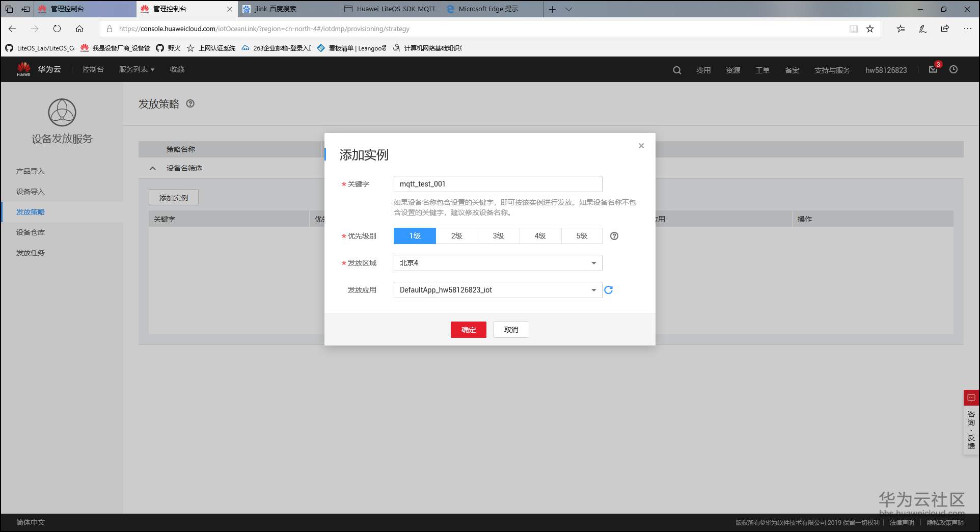Viewport: 980px width, 532px height.
Task: Switch to the Microsoft Edge 提示 tab
Action: click(x=493, y=9)
